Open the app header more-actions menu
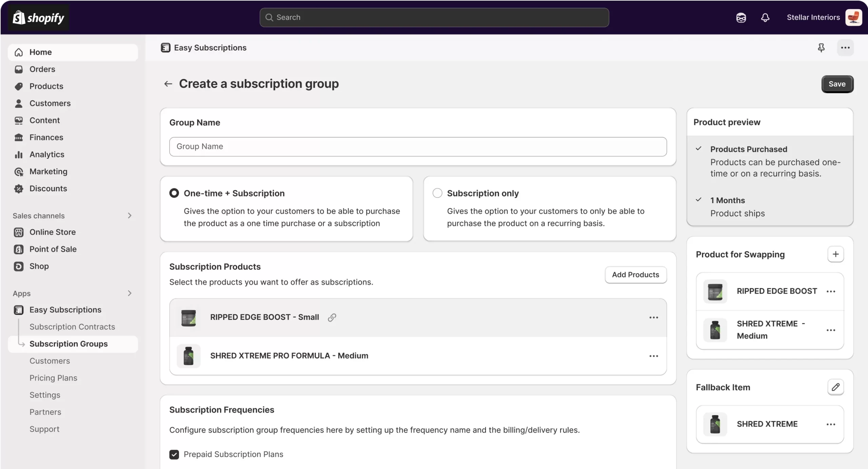 [x=845, y=48]
